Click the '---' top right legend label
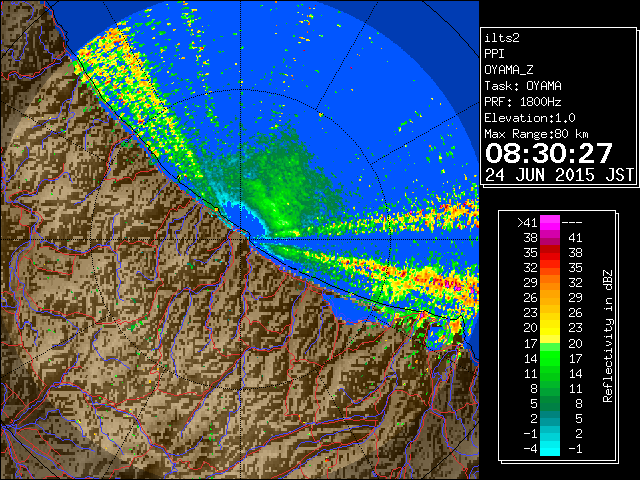 pyautogui.click(x=572, y=222)
